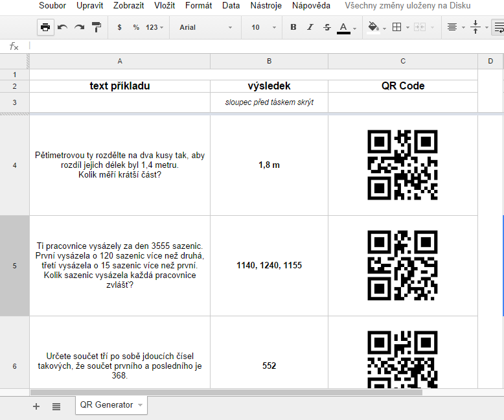Select row 4 header
Screen dimensions: 504x420
[14, 165]
